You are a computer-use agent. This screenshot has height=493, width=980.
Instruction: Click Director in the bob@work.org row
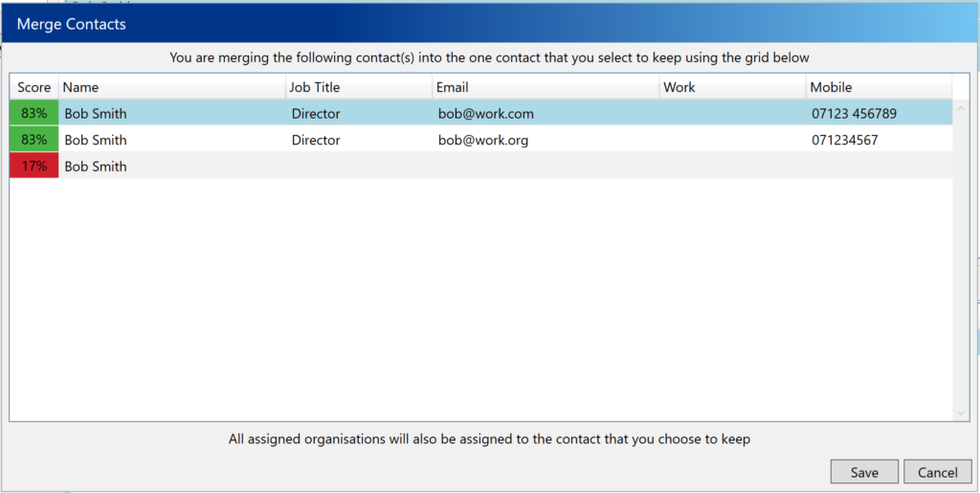pyautogui.click(x=316, y=140)
